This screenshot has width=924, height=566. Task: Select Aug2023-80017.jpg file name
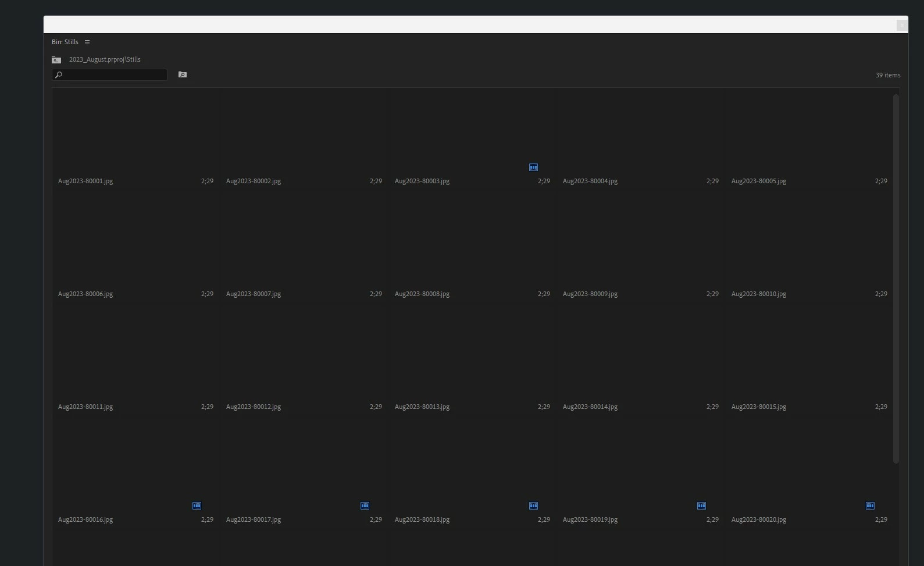click(254, 520)
